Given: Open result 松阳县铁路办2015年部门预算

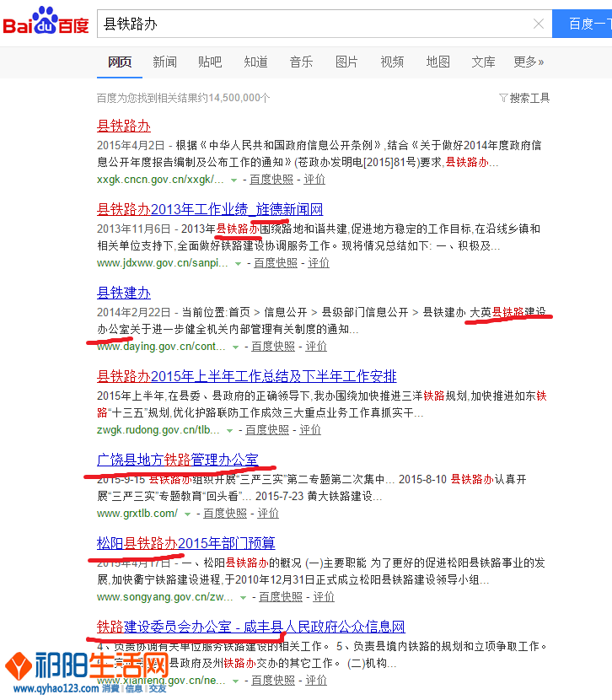Looking at the screenshot, I should click(186, 543).
